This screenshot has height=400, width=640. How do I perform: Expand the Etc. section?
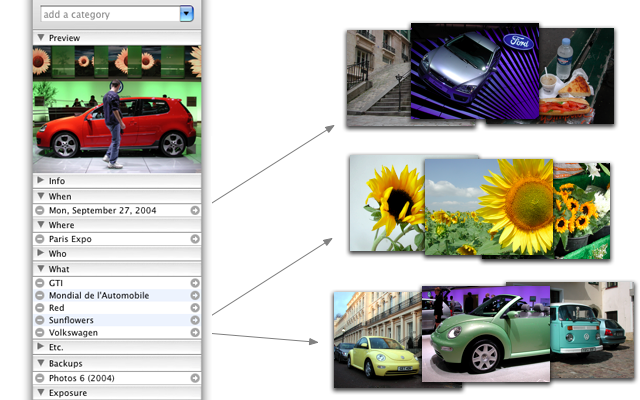click(x=41, y=347)
